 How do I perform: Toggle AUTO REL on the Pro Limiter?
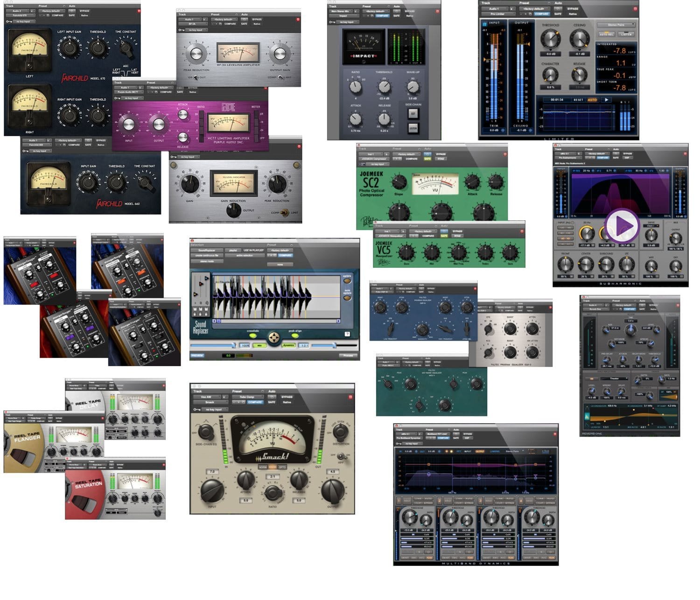(x=607, y=34)
